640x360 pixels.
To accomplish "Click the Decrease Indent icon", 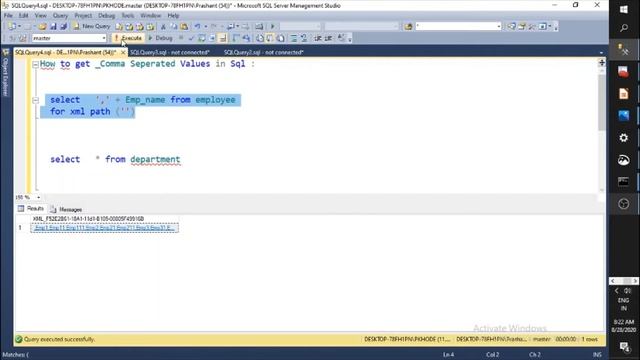I will coord(318,38).
